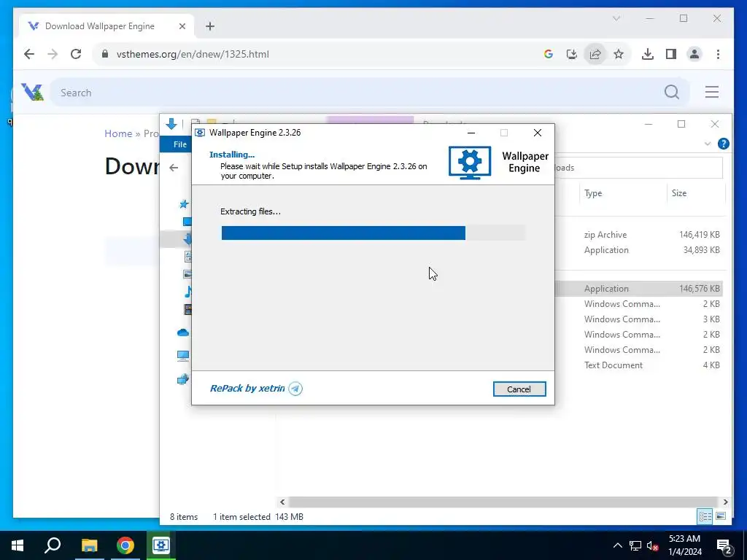Reload the vsthemes page
This screenshot has height=560, width=747.
76,54
